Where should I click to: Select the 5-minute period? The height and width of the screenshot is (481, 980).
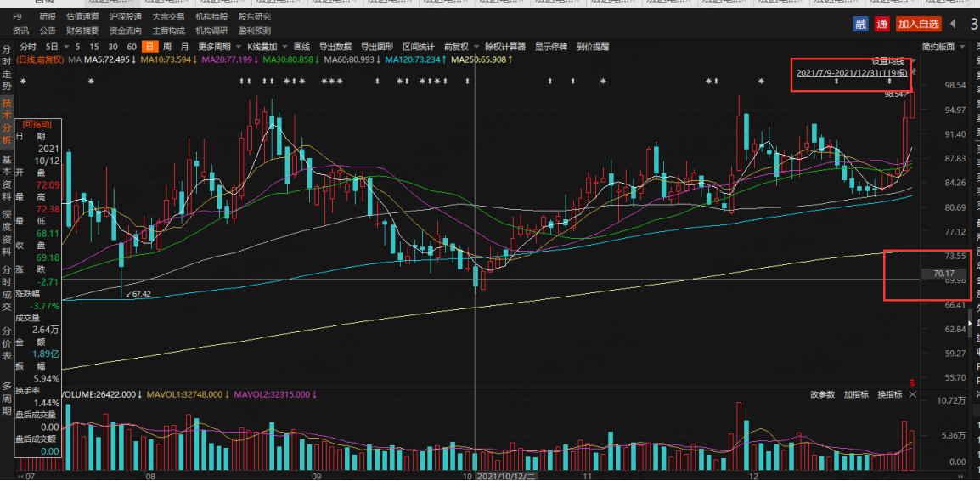(77, 46)
